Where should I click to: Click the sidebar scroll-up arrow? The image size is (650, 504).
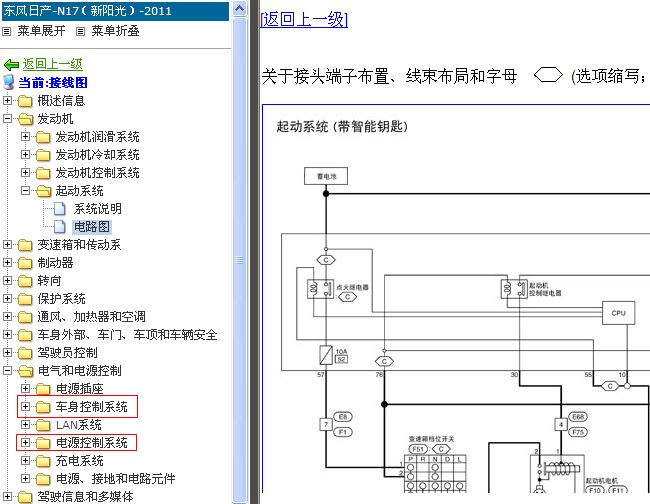pos(240,9)
